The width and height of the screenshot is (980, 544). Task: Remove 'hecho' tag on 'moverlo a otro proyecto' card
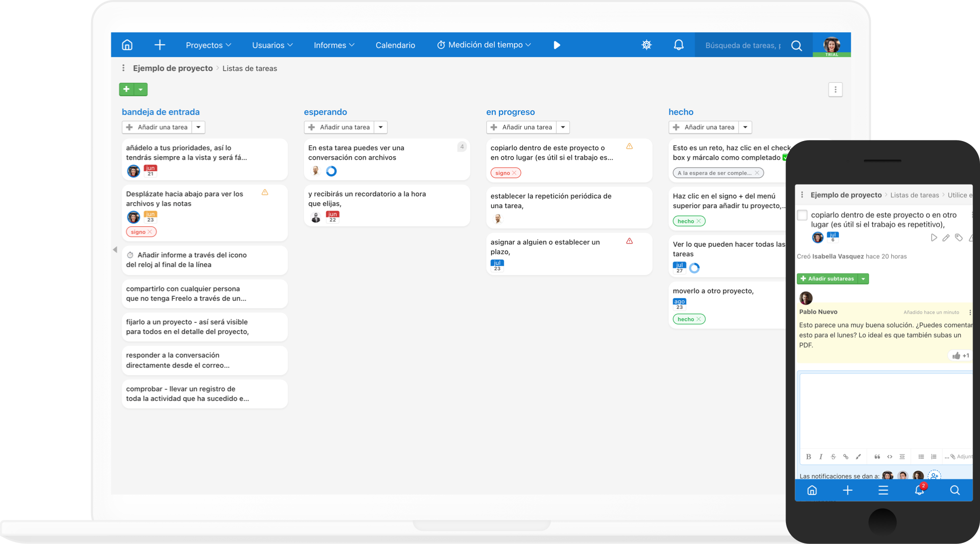[699, 319]
